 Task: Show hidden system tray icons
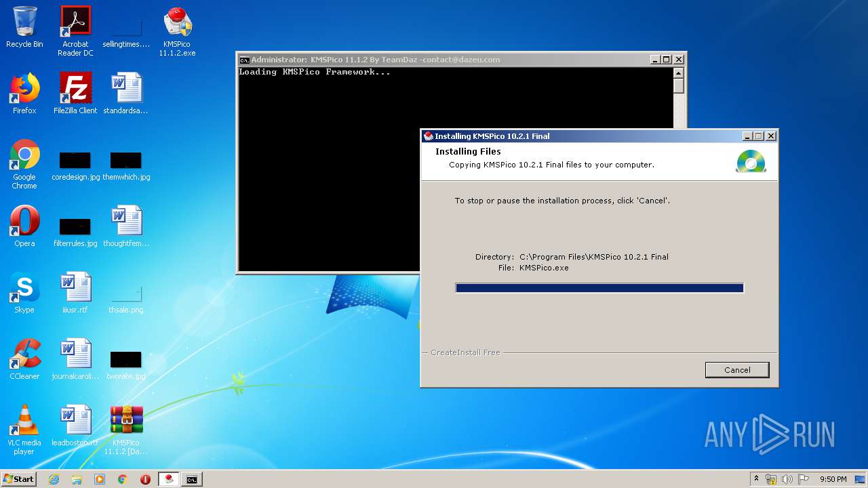pyautogui.click(x=757, y=479)
